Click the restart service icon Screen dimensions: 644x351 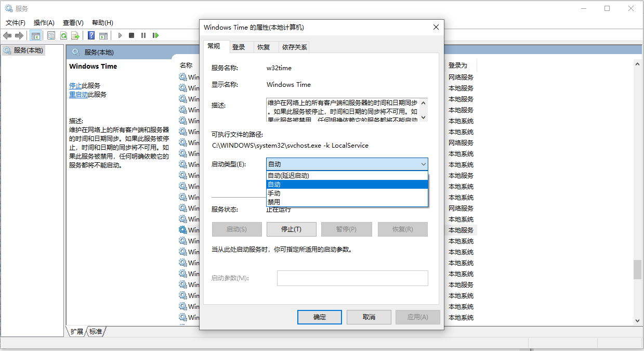[156, 35]
